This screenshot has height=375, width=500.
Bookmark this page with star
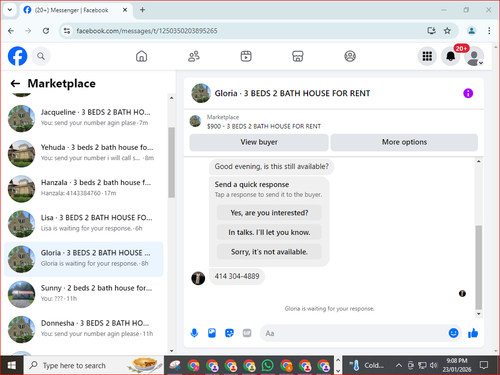(x=447, y=31)
